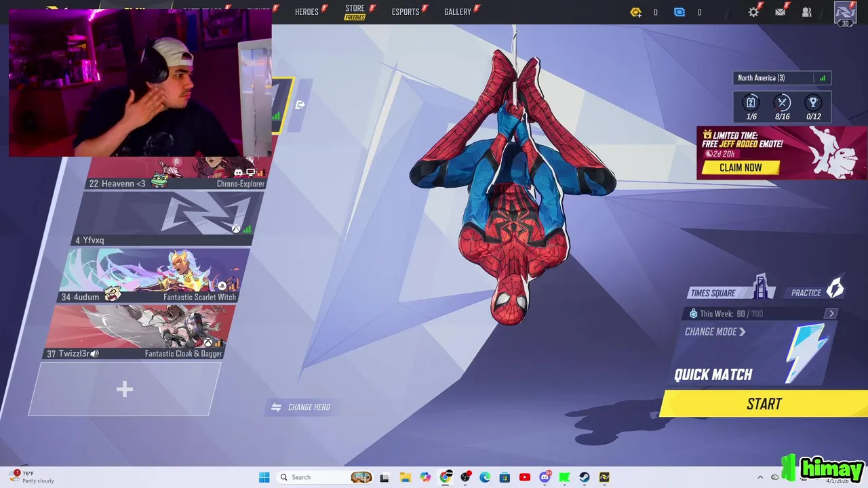The height and width of the screenshot is (488, 868).
Task: Switch to Marvel Rivals taskbar icon
Action: click(x=604, y=477)
